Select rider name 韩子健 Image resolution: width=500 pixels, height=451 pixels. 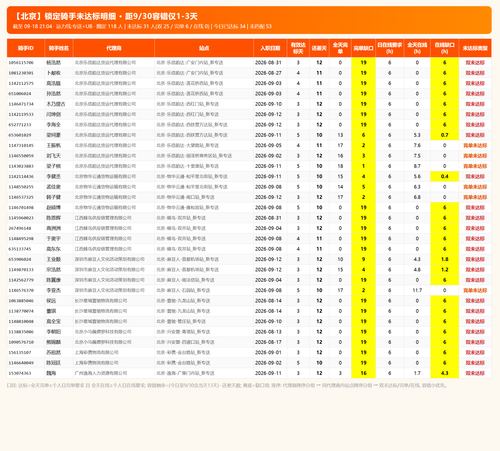click(53, 197)
